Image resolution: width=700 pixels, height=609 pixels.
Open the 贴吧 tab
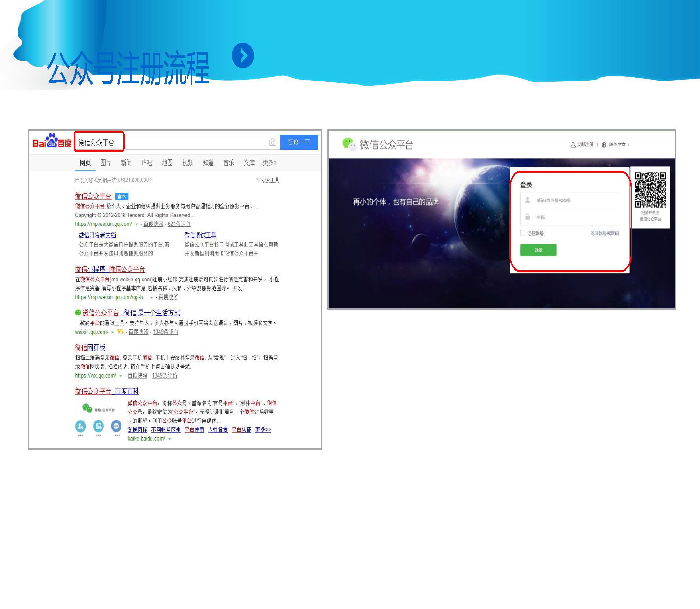click(146, 162)
